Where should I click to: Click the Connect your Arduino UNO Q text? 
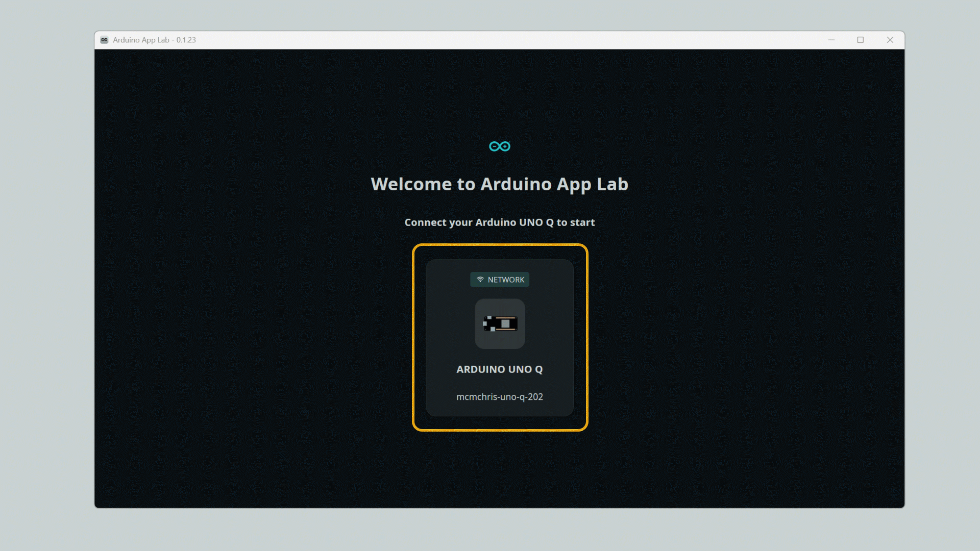click(x=499, y=222)
